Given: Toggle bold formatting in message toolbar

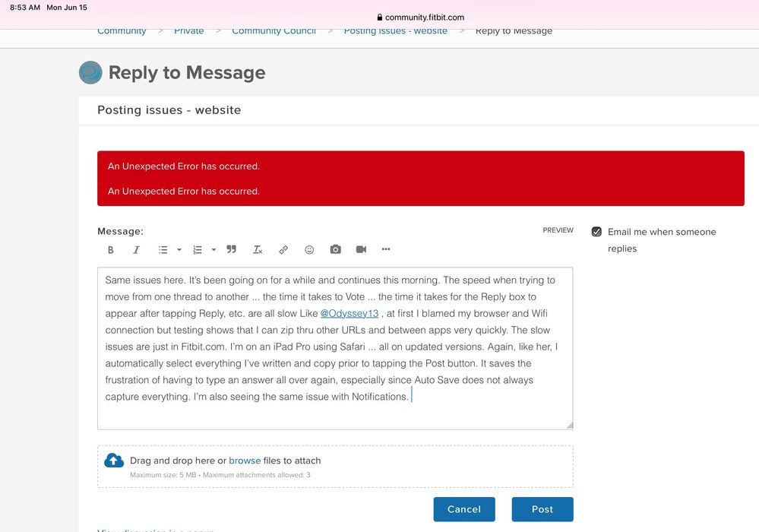Looking at the screenshot, I should coord(110,250).
